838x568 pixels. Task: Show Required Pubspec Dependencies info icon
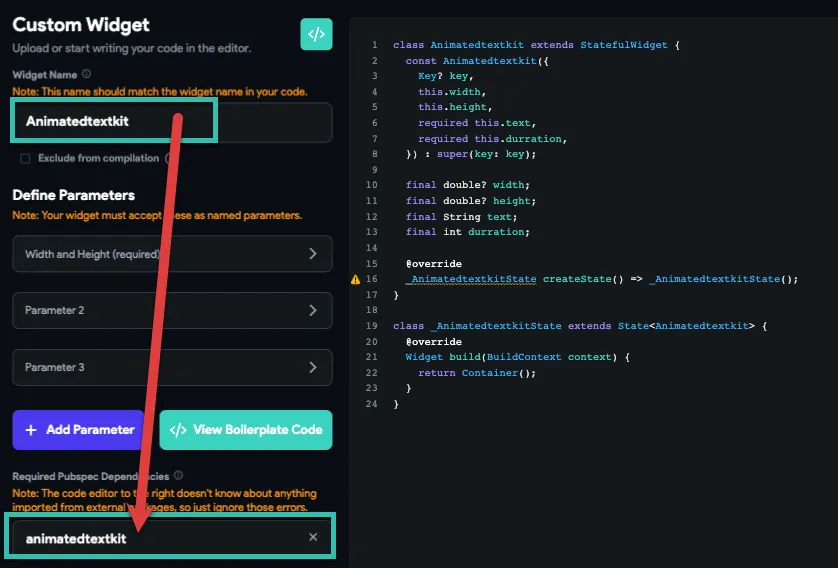click(x=179, y=476)
